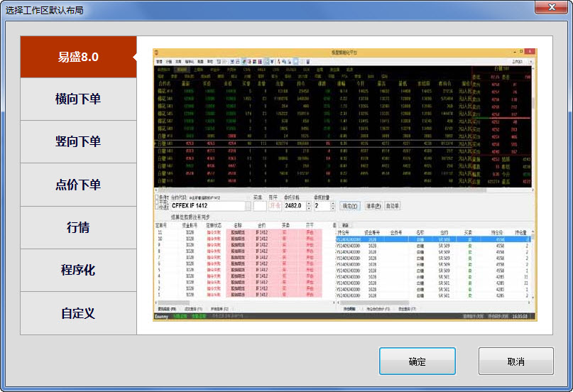Confirm the selection with the 确定 button
This screenshot has height=392, width=573.
(418, 361)
